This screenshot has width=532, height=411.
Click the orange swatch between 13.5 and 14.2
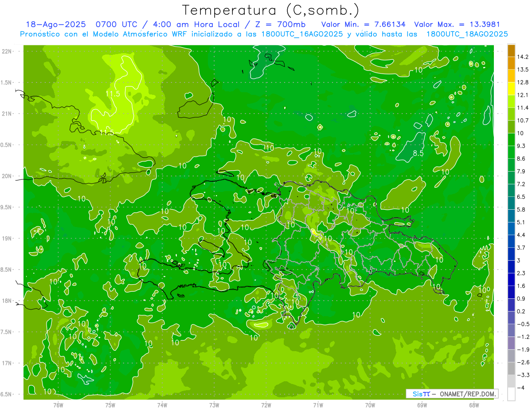click(x=511, y=63)
